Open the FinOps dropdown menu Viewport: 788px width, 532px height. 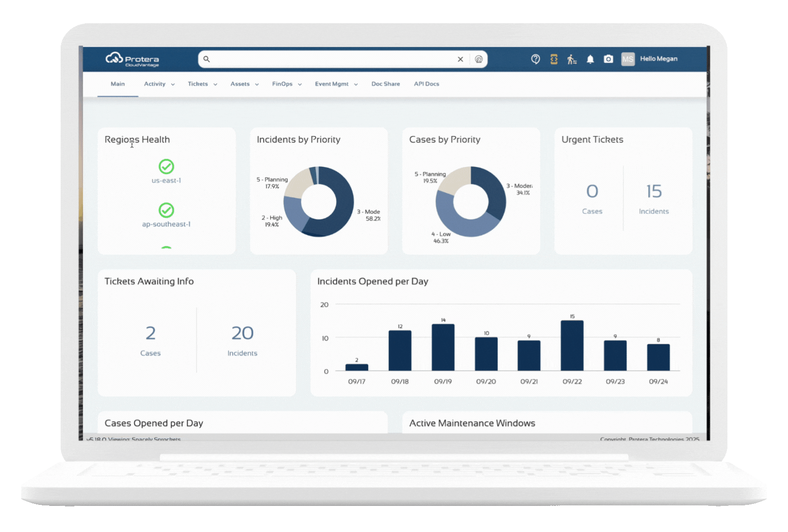click(287, 84)
